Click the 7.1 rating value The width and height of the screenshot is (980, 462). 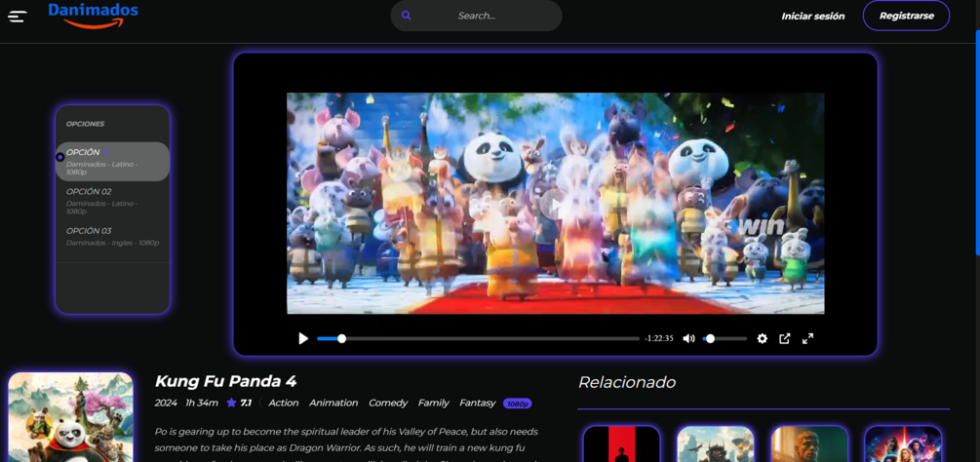coord(246,404)
